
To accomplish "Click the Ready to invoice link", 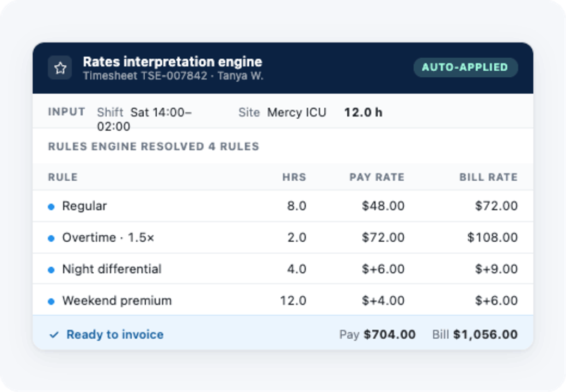I will (115, 335).
